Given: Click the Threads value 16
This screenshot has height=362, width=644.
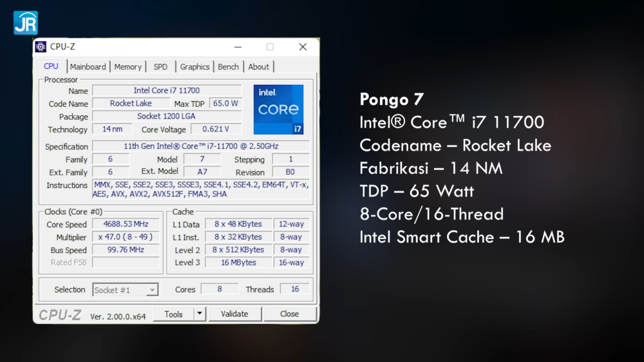Looking at the screenshot, I should click(295, 289).
